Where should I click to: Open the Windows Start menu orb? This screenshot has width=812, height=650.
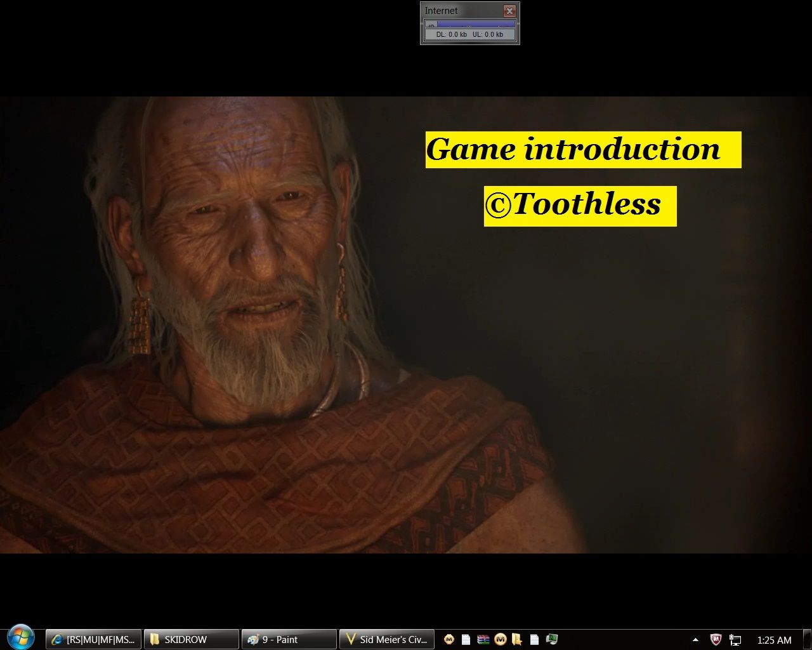click(x=20, y=638)
